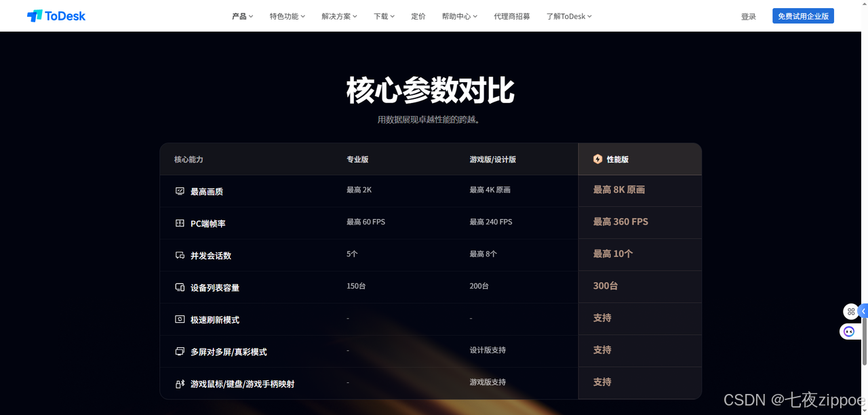Click the 最高 10个 cell
The width and height of the screenshot is (868, 415).
point(613,254)
